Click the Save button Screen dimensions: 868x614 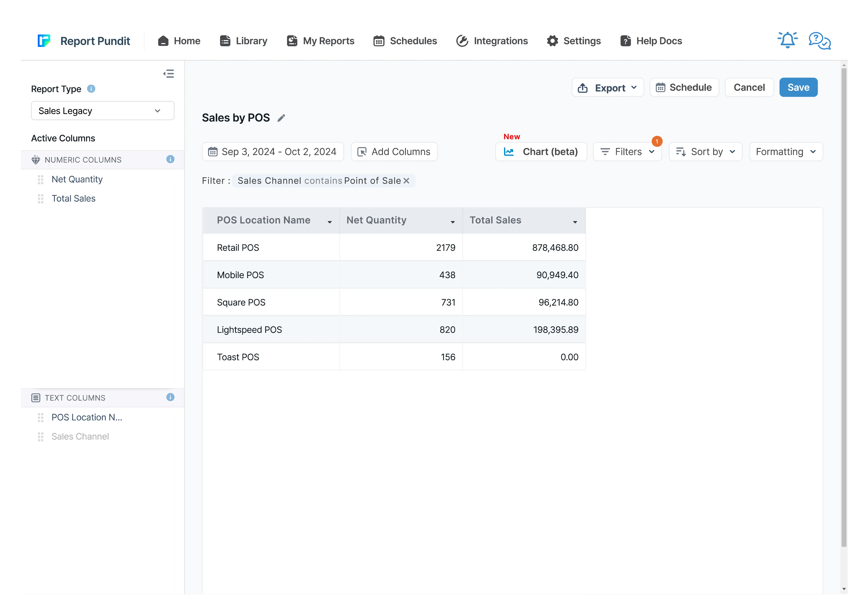pos(798,88)
